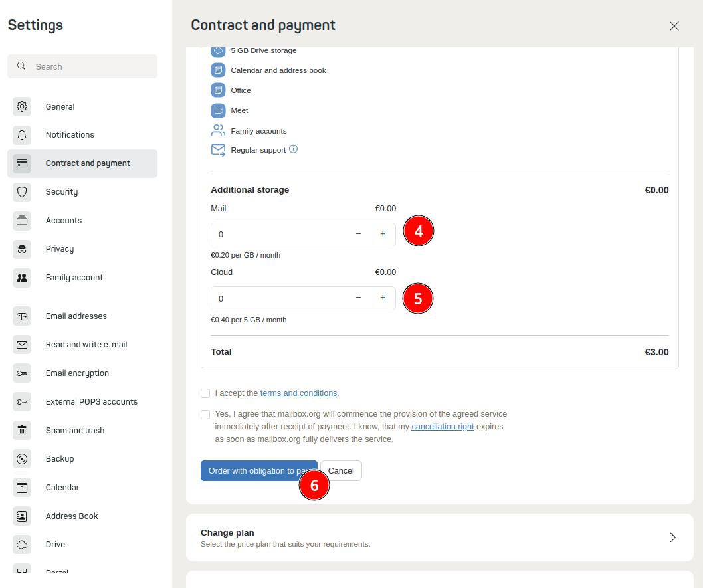This screenshot has height=588, width=703.
Task: Check the service commencement agreement checkbox
Action: point(205,414)
